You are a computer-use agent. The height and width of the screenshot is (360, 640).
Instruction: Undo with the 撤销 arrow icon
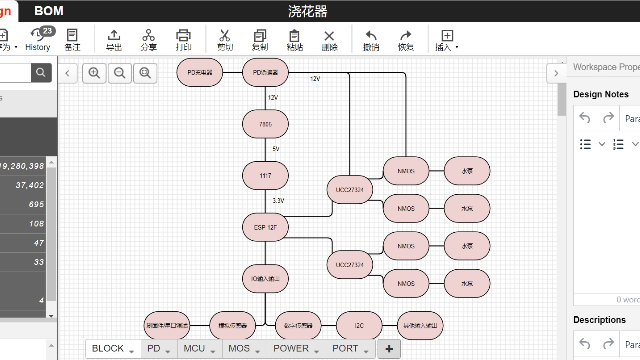(371, 35)
